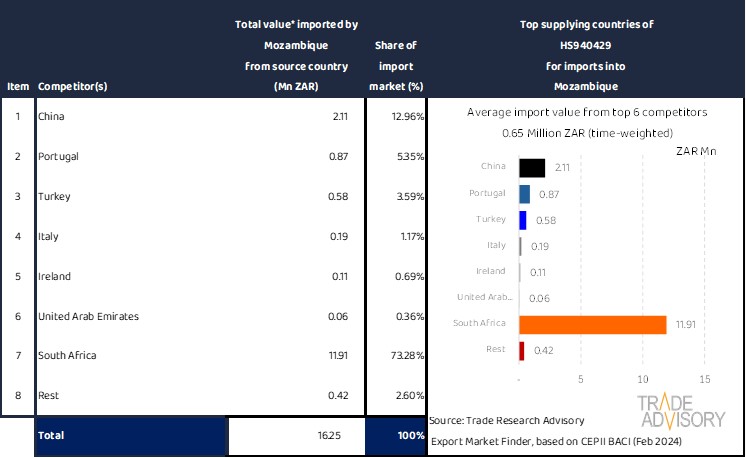Click United Arab Emirates in competitor list
Image resolution: width=746 pixels, height=458 pixels.
click(88, 316)
